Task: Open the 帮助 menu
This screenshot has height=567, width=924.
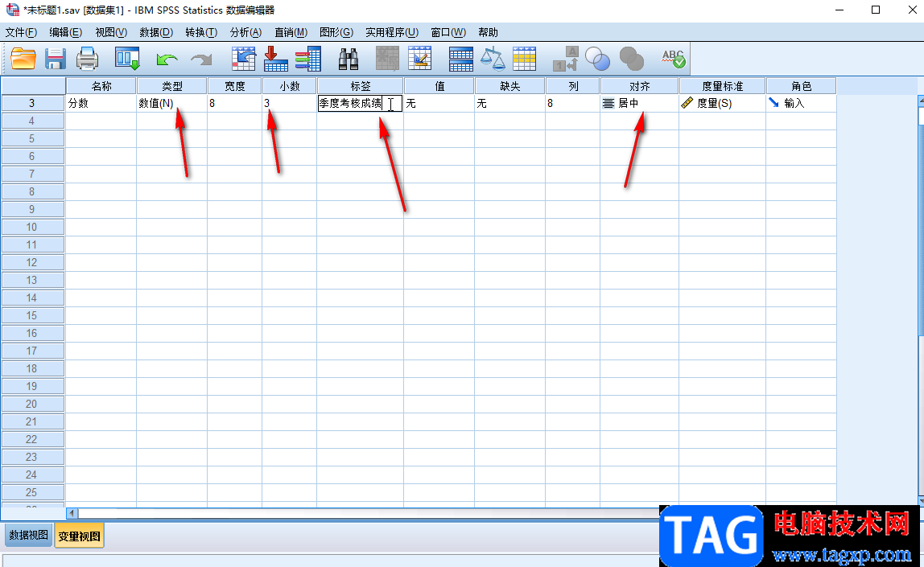Action: pos(488,32)
